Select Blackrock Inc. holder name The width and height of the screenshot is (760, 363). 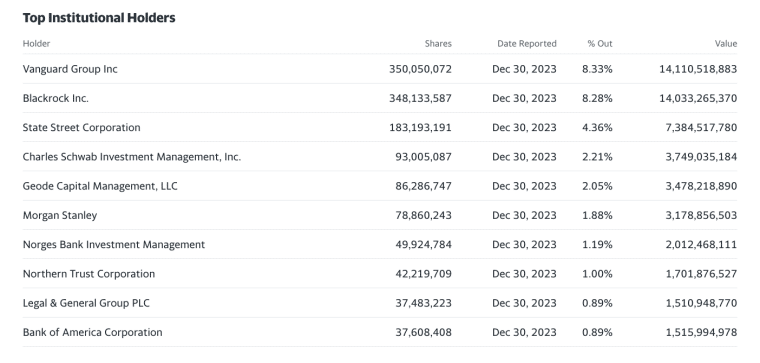[56, 98]
